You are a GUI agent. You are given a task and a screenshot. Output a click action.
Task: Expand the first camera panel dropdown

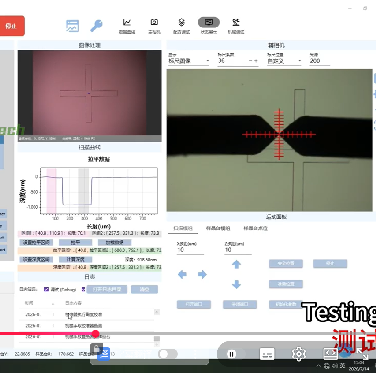coord(189,61)
